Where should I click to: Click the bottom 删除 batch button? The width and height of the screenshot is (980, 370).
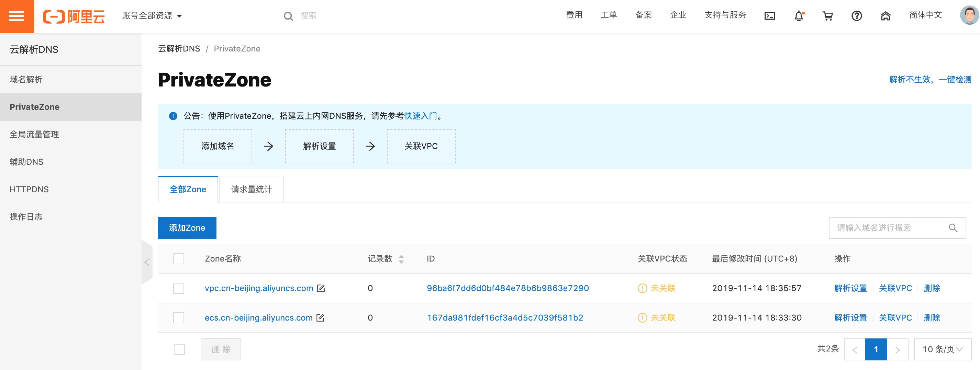click(221, 349)
